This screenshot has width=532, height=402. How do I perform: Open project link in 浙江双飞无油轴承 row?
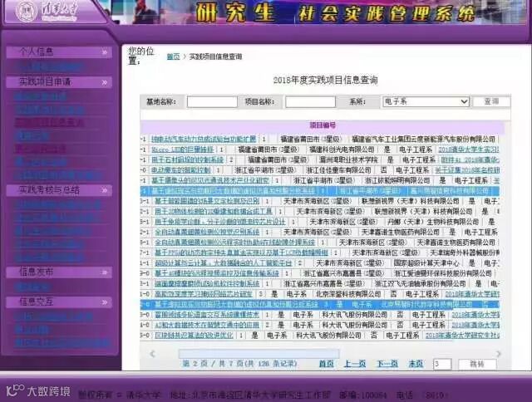(x=207, y=284)
